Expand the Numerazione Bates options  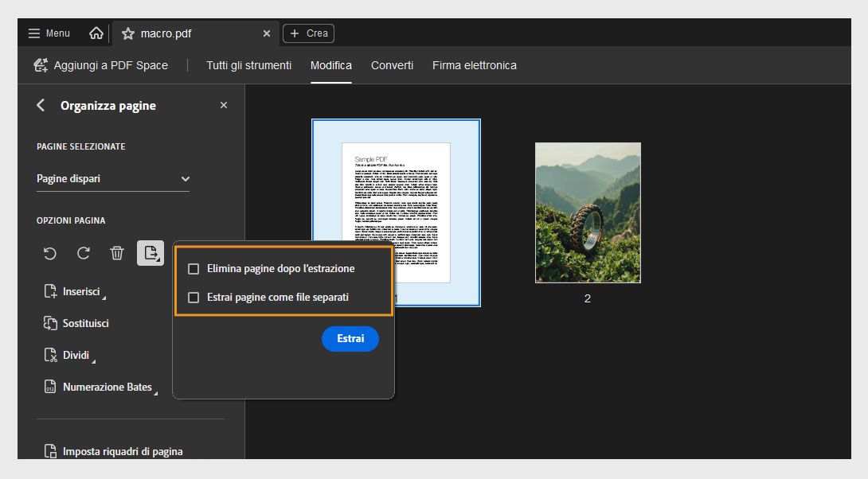pos(107,387)
